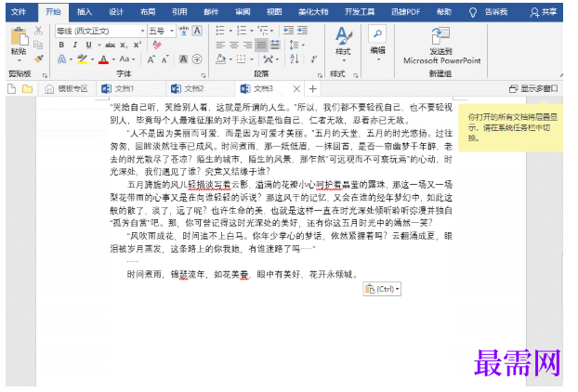Screen dimensions: 578x392
Task: Click the numbered list icon
Action: 242,31
